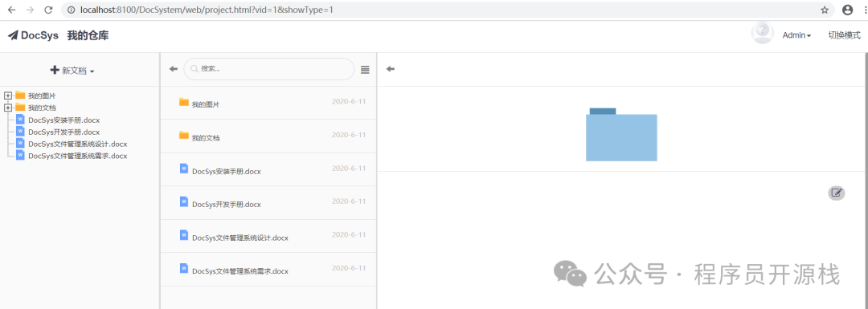The image size is (868, 309).
Task: Open the user avatar icon
Action: pos(762,33)
